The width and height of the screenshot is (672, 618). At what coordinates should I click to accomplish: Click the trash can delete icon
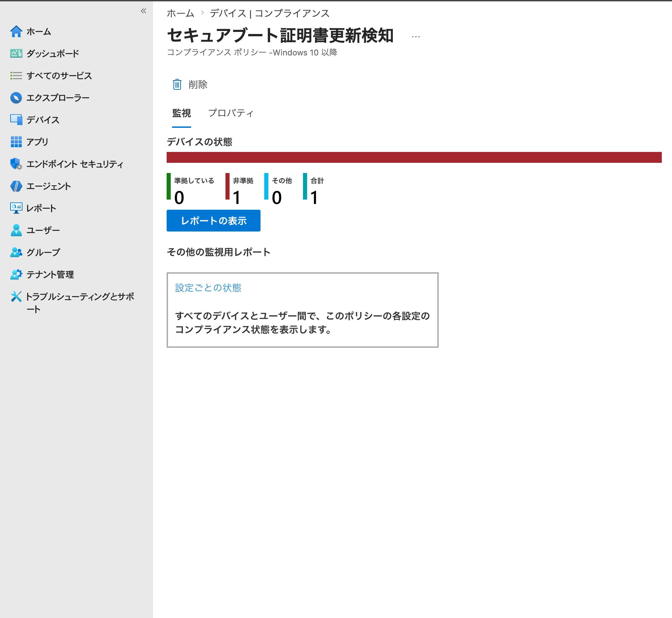[x=177, y=84]
